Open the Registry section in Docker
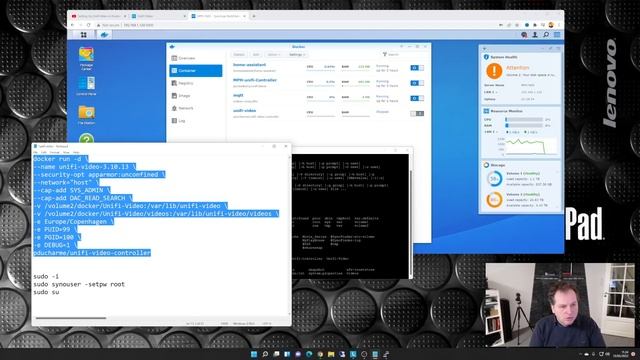This screenshot has width=640, height=360. pos(196,83)
